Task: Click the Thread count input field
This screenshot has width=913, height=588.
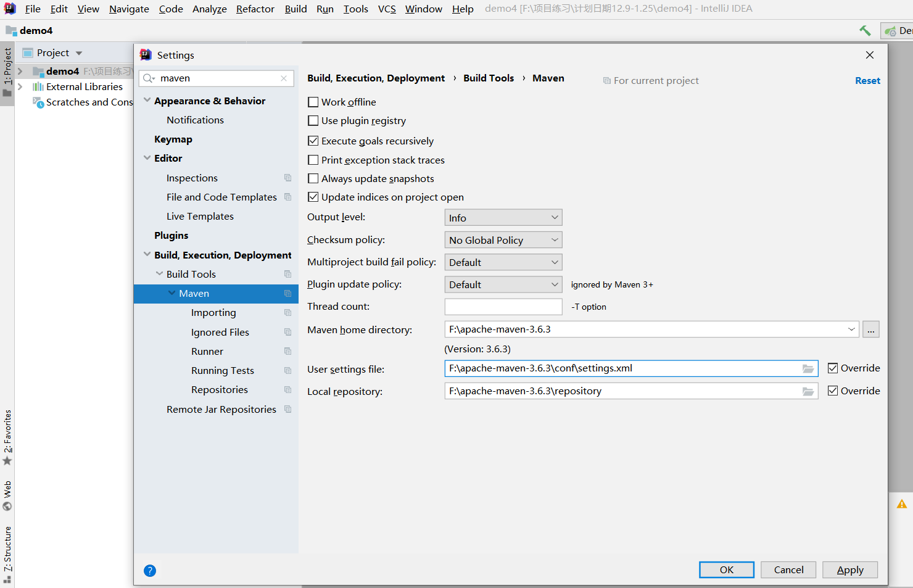Action: 503,307
